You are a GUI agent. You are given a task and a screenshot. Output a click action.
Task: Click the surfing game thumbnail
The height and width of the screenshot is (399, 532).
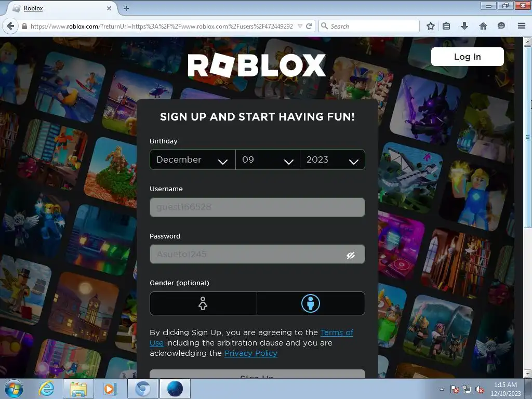click(71, 87)
